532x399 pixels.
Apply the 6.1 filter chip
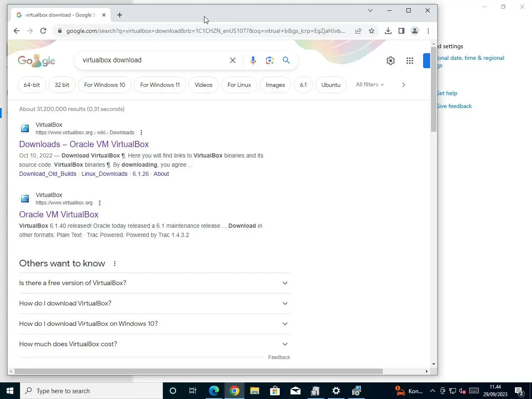pyautogui.click(x=303, y=85)
